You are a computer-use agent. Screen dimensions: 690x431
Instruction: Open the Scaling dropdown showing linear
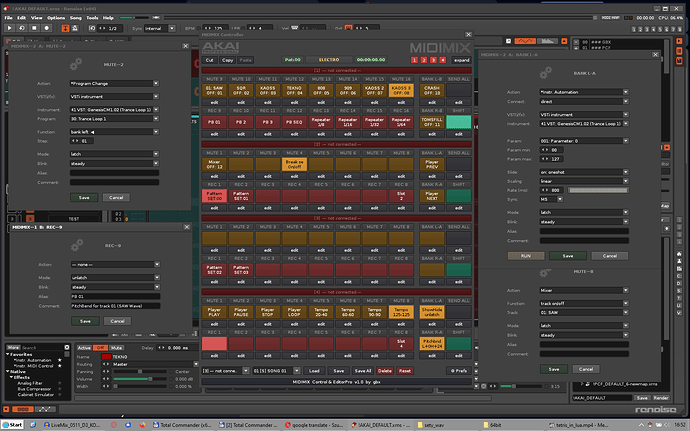coord(584,181)
